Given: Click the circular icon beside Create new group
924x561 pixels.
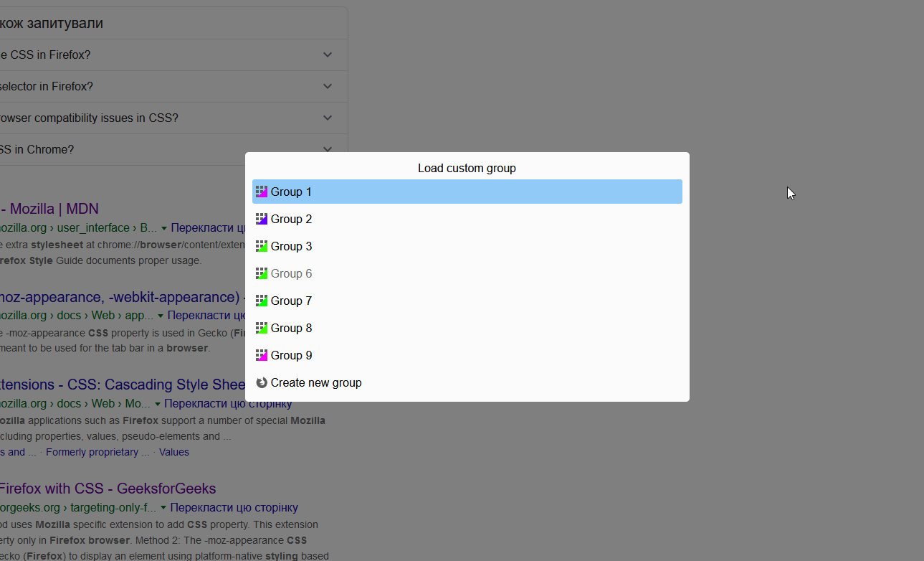Looking at the screenshot, I should coord(261,382).
